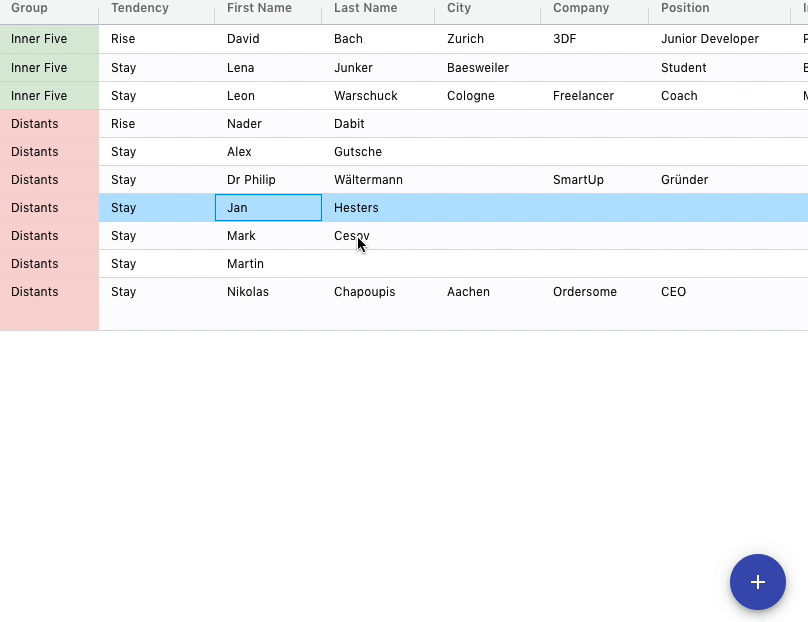Select the Stay tendency cell for Lena
Screen dimensions: 808x622
pos(157,68)
